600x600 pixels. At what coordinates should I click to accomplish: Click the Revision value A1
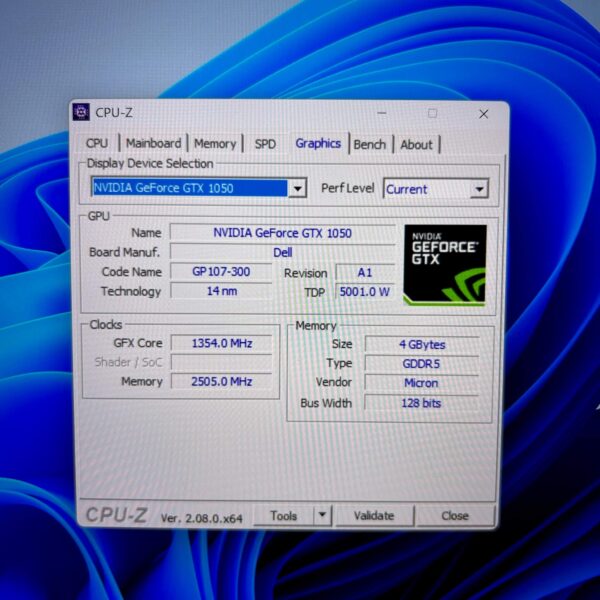point(365,273)
